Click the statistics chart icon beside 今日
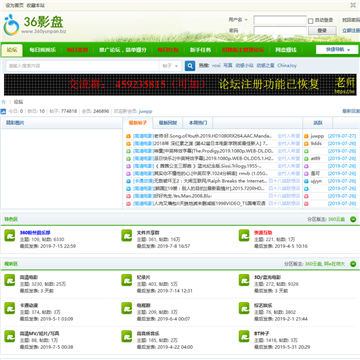This screenshot has height=360, width=360. pos(3,111)
